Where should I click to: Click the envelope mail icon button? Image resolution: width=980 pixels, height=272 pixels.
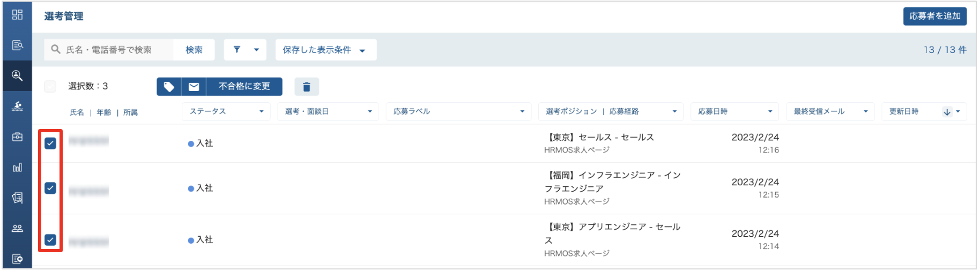pyautogui.click(x=194, y=87)
